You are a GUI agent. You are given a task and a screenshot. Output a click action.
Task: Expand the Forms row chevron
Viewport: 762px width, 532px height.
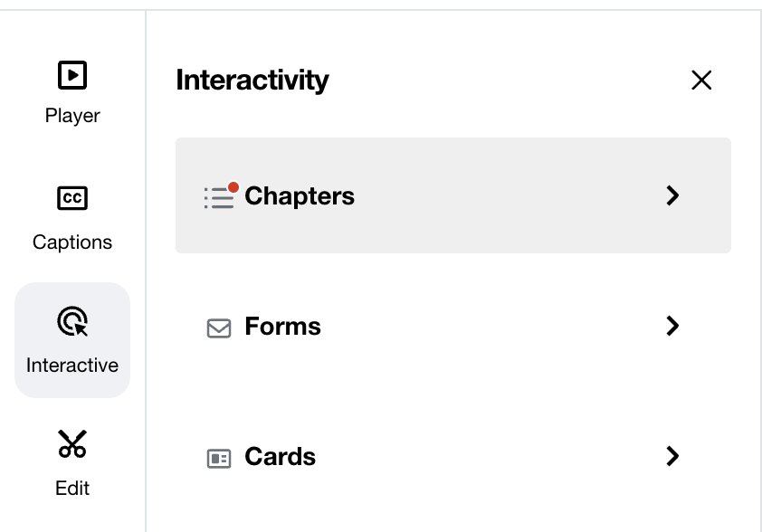(x=672, y=326)
